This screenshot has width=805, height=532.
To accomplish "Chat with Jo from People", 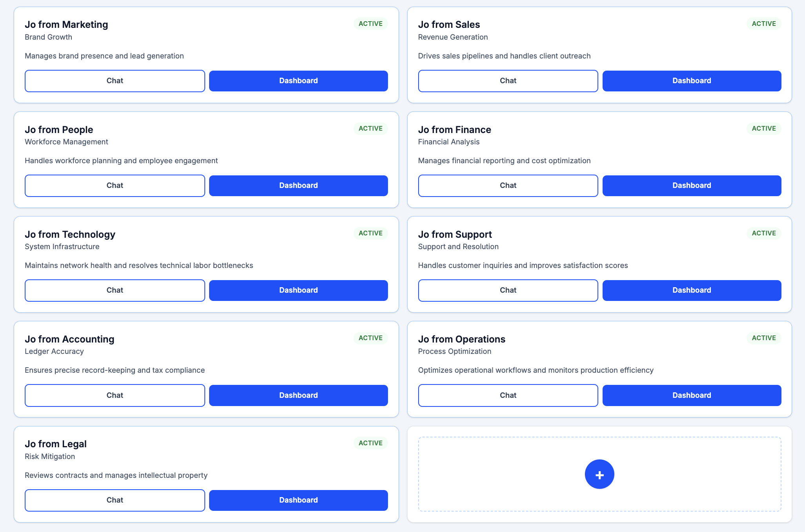I will (115, 185).
